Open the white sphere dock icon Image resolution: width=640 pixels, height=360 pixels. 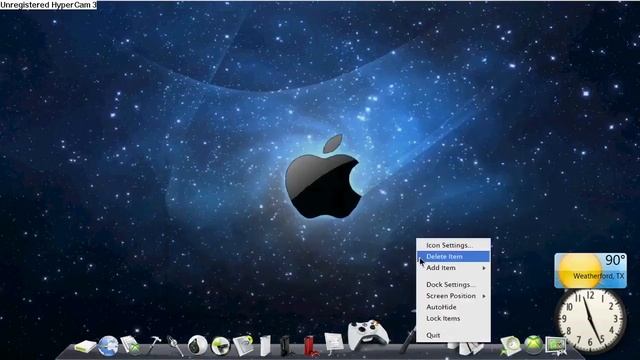[198, 345]
